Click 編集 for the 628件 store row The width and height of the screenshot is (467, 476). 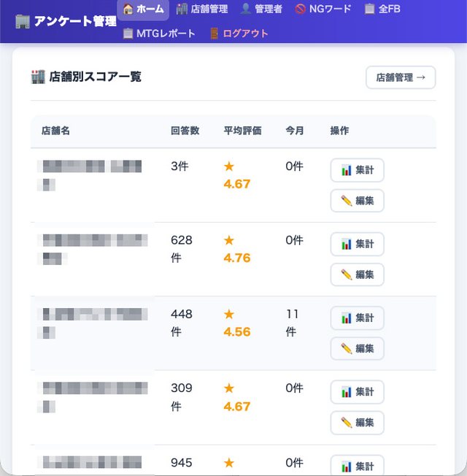pyautogui.click(x=357, y=275)
